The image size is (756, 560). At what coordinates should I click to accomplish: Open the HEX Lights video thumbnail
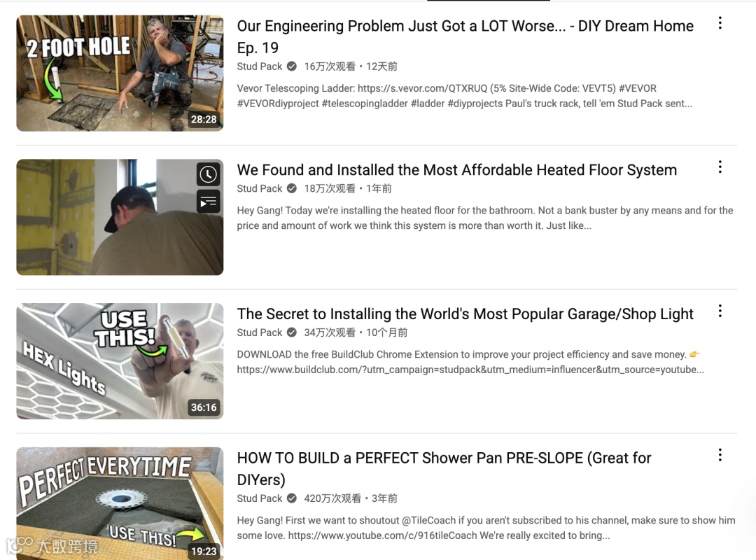pyautogui.click(x=120, y=361)
